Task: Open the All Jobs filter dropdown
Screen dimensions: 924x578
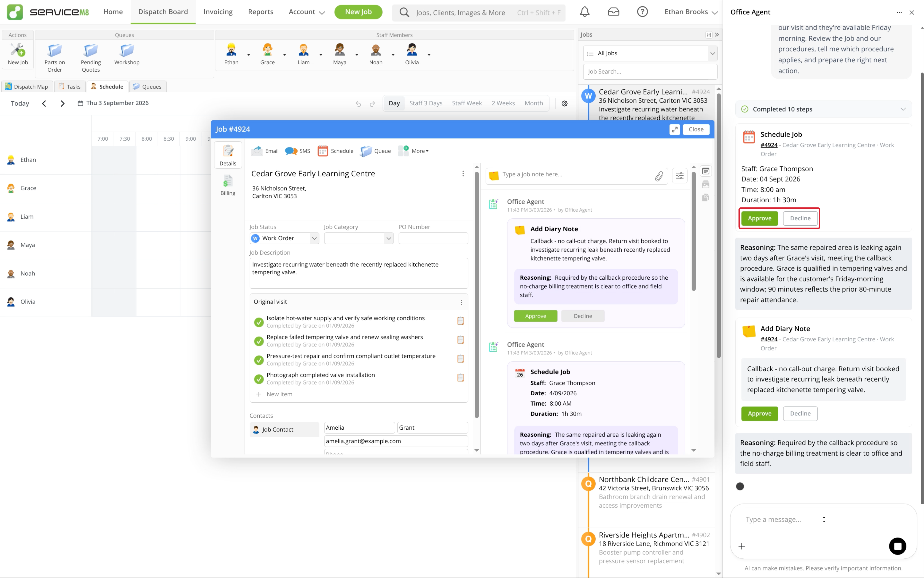Action: click(x=650, y=53)
